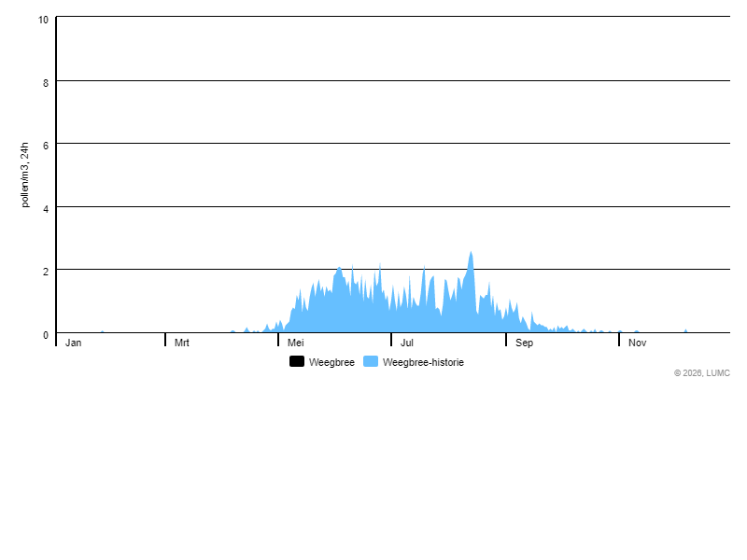Click the small blue bump above Nov
The height and width of the screenshot is (560, 747).
637,331
